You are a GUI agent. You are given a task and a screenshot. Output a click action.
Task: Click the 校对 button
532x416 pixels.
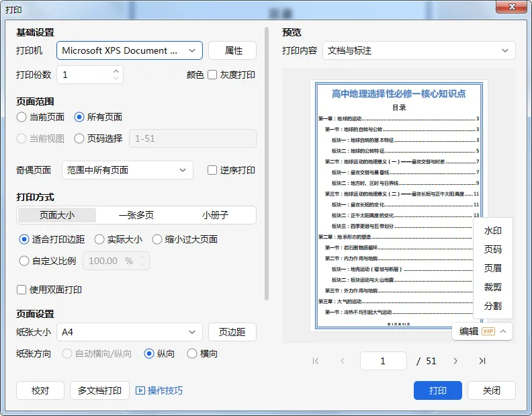tap(40, 390)
